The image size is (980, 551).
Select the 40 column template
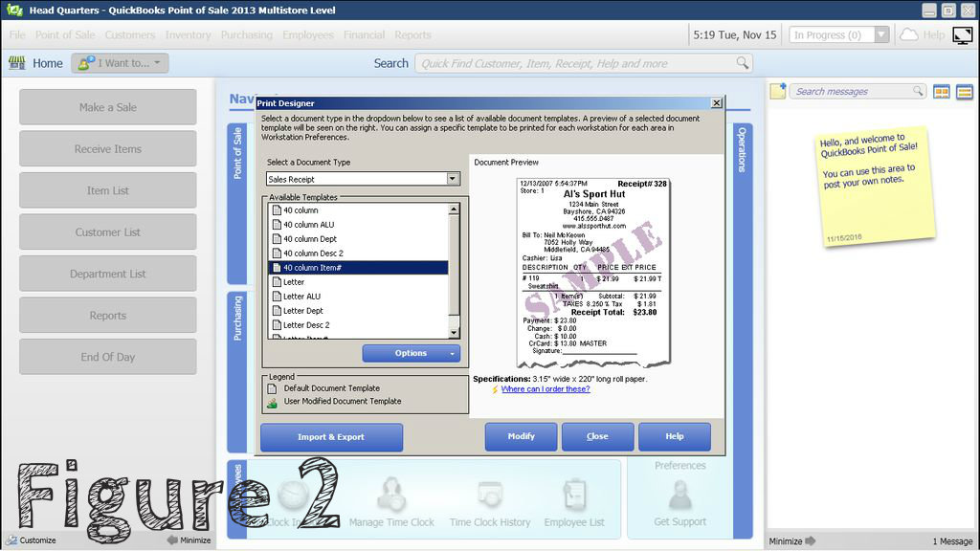(x=358, y=210)
